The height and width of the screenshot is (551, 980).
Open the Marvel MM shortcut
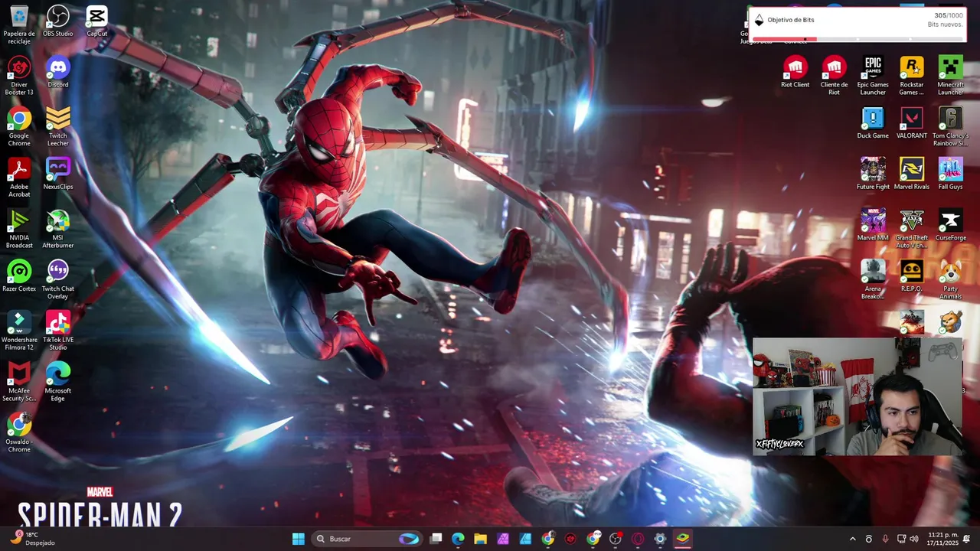873,225
